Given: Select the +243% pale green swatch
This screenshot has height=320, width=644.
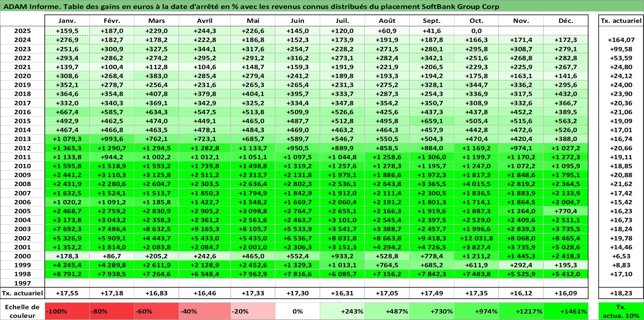Looking at the screenshot, I should (342, 311).
